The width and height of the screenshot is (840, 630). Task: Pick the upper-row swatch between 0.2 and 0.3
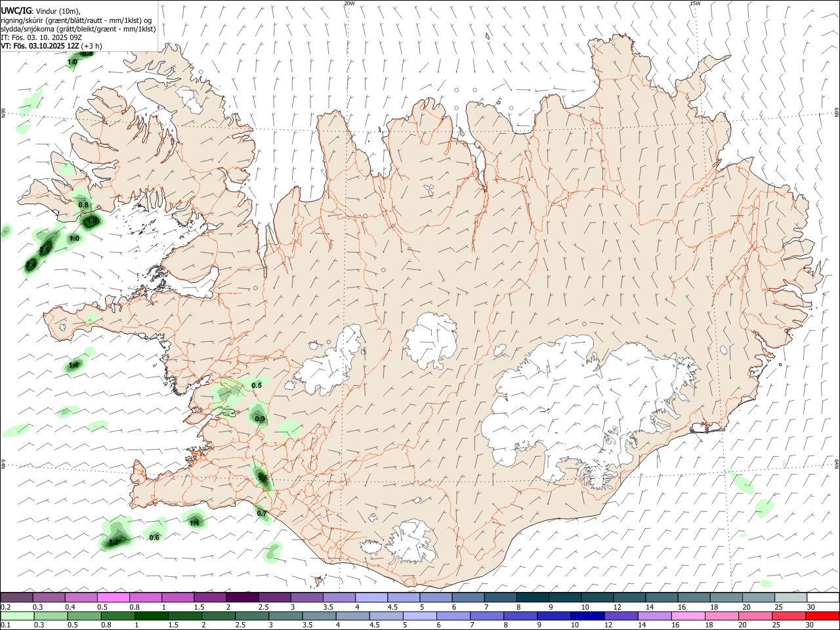pos(16,597)
